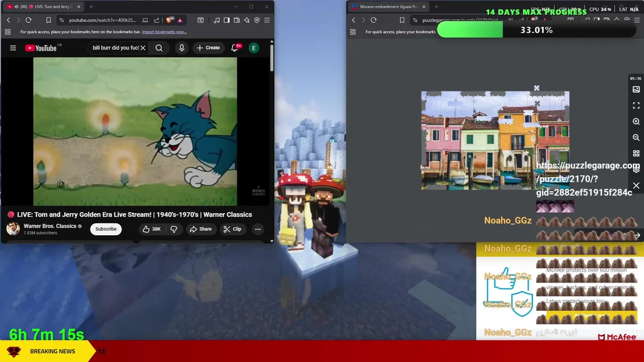Search with your voice microphone button

tap(182, 48)
